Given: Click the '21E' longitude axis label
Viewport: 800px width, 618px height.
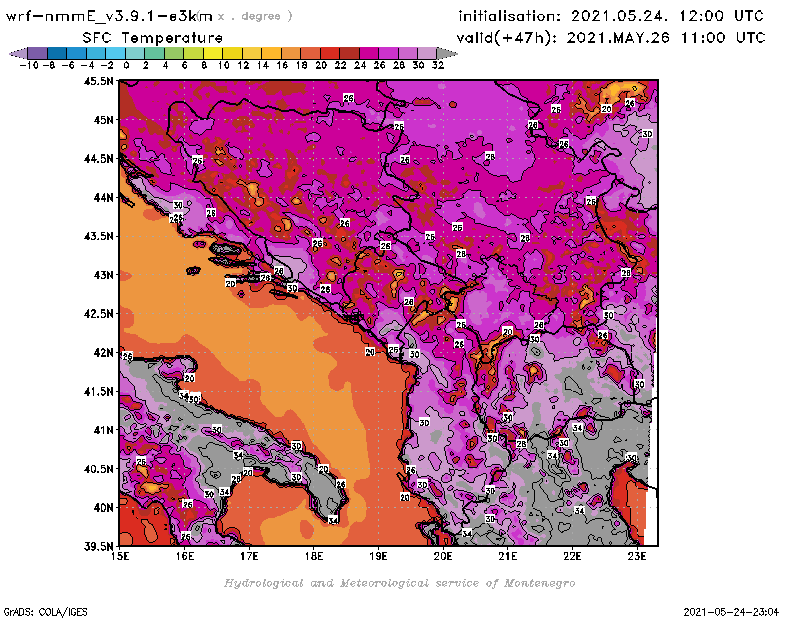Looking at the screenshot, I should coord(508,556).
